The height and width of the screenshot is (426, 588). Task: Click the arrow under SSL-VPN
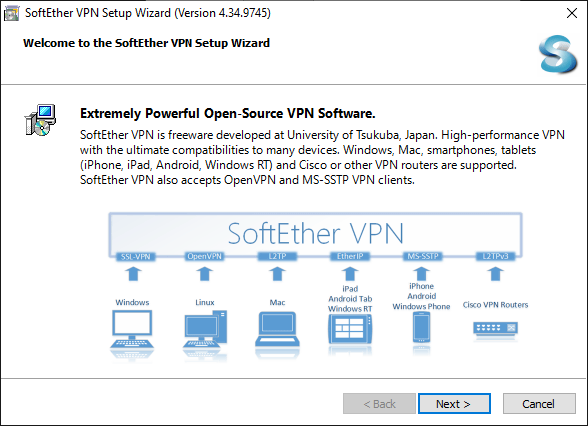pos(133,274)
